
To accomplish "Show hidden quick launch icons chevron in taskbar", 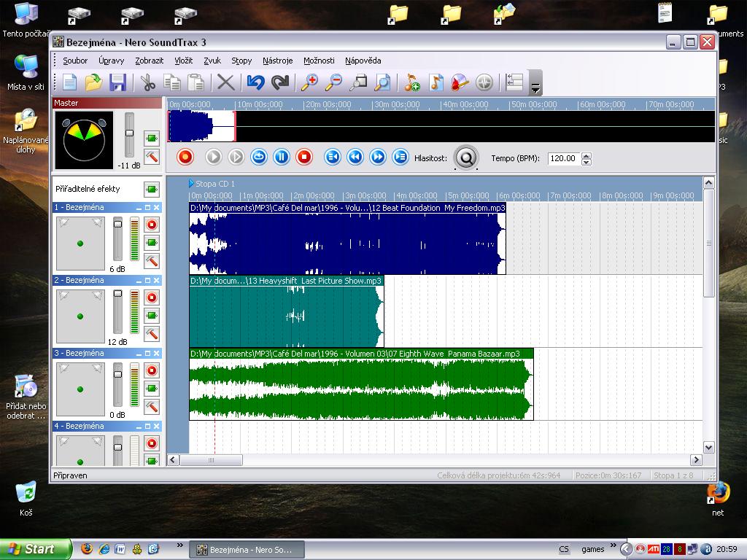I will pyautogui.click(x=179, y=545).
